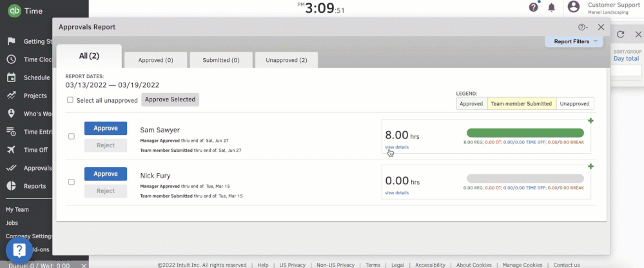The width and height of the screenshot is (644, 268).
Task: Click Nick Fury's gray hours bar
Action: coord(525,178)
